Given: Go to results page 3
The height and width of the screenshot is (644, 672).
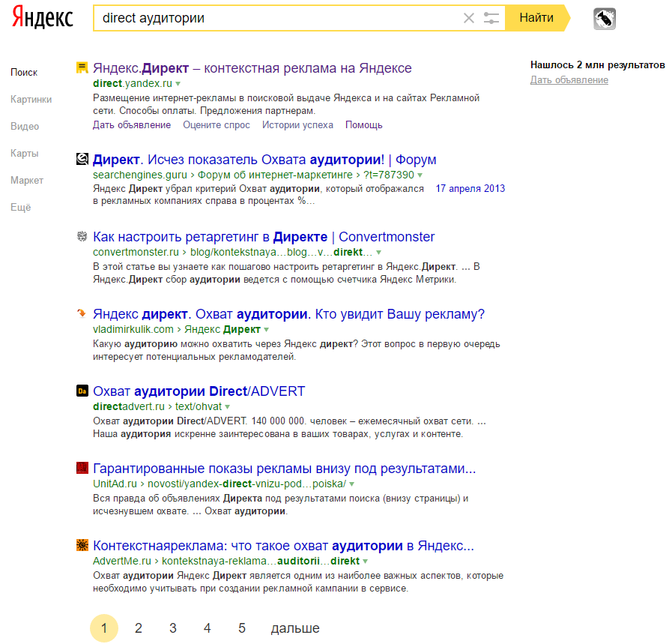Looking at the screenshot, I should tap(173, 628).
